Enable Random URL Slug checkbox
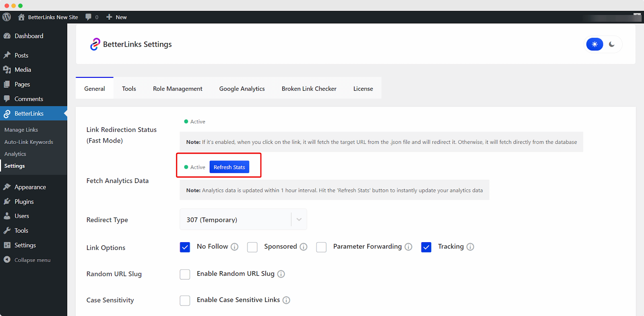644x316 pixels. [x=185, y=274]
